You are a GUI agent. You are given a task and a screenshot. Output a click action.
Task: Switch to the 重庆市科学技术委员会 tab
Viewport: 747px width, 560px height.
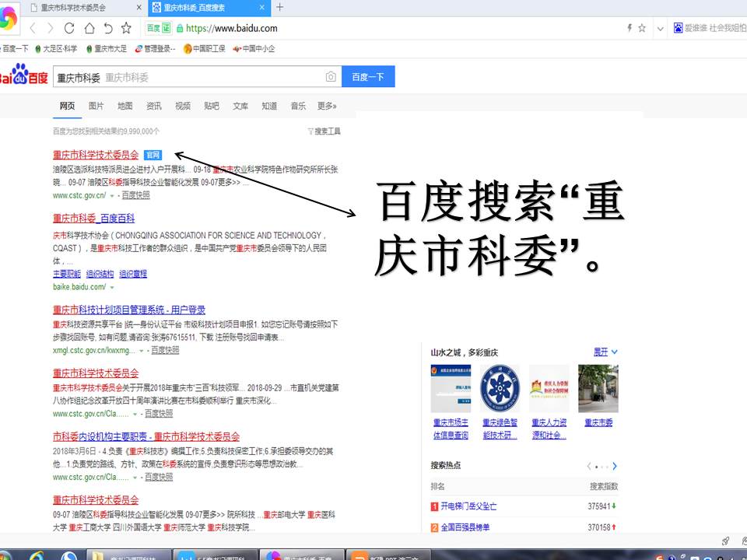point(74,8)
